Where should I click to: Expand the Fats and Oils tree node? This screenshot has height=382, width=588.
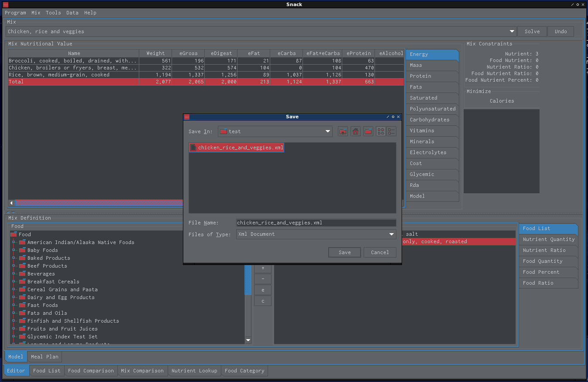point(14,313)
